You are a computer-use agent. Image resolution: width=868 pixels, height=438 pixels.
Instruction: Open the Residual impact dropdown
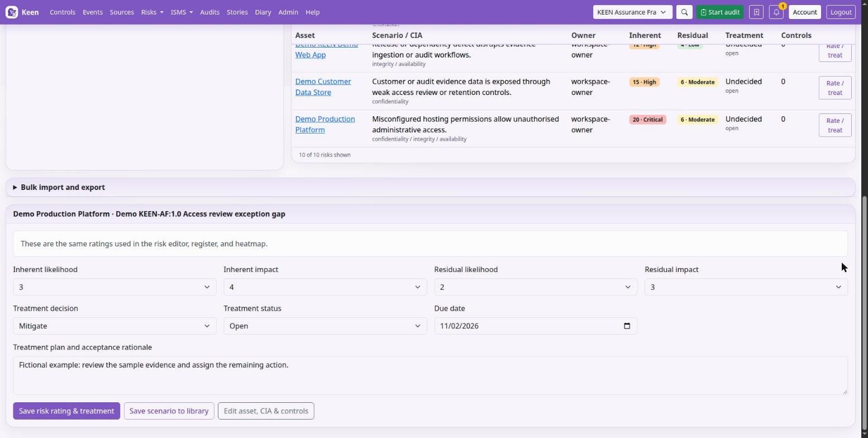coord(746,287)
